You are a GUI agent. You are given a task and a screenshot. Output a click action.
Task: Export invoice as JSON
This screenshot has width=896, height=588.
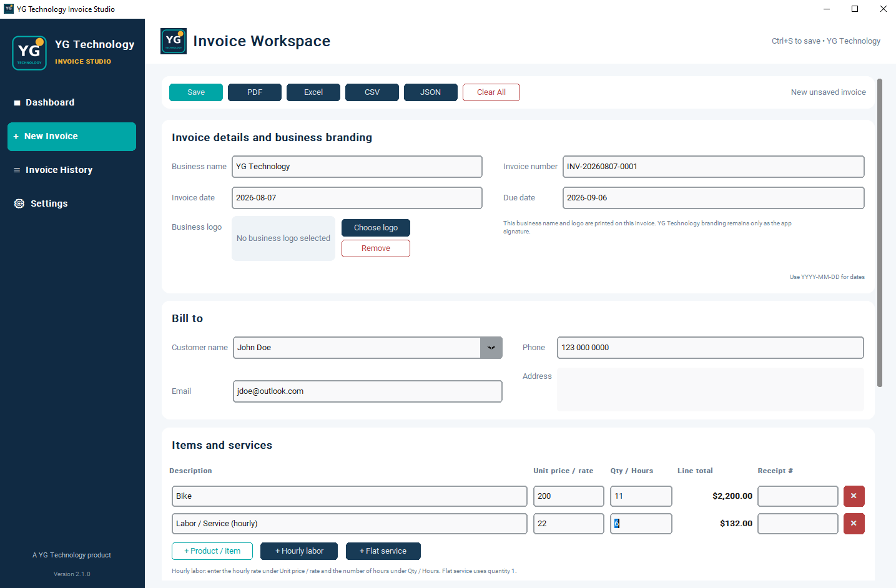click(431, 92)
